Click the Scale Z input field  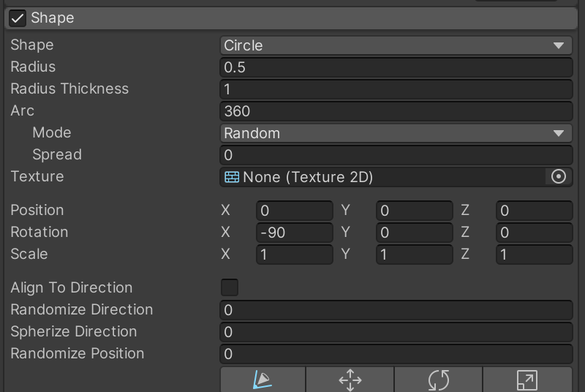click(x=534, y=255)
